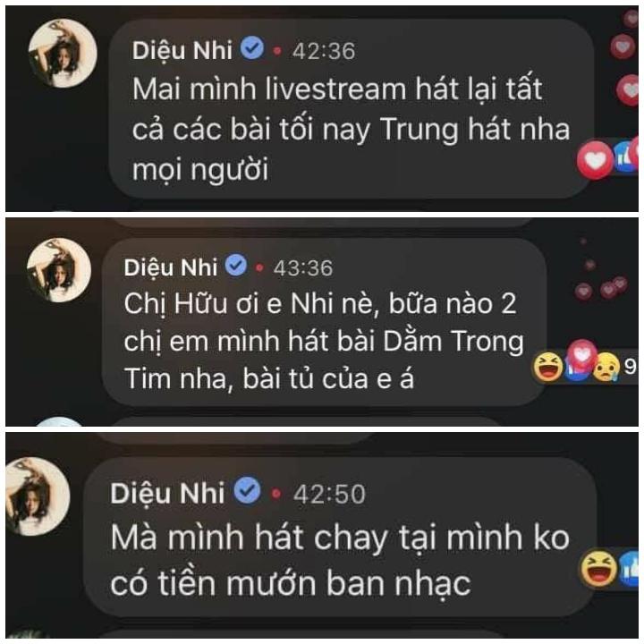Open Diệu Nhi avatar in third comment

pos(38,496)
